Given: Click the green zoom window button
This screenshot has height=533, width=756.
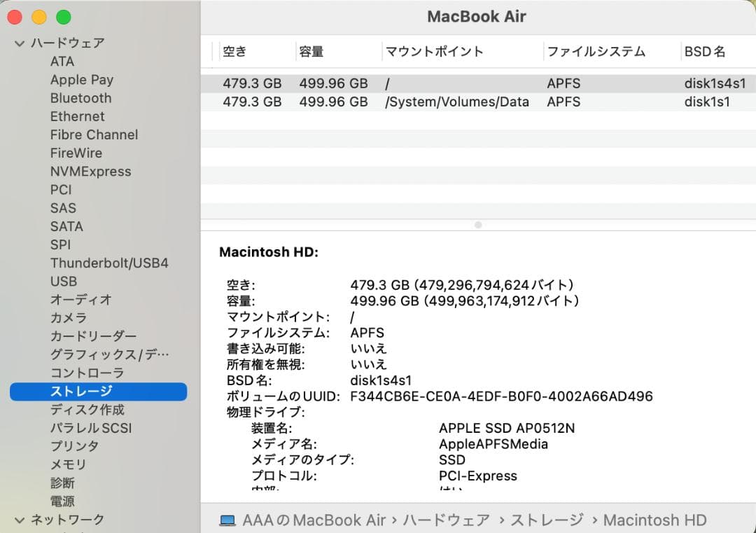Looking at the screenshot, I should pos(63,16).
